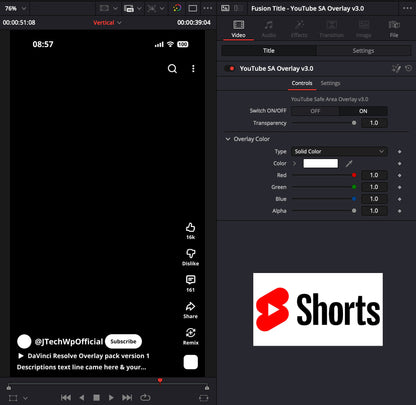The width and height of the screenshot is (416, 405).
Task: Click the Transparency slider handle
Action: [354, 123]
